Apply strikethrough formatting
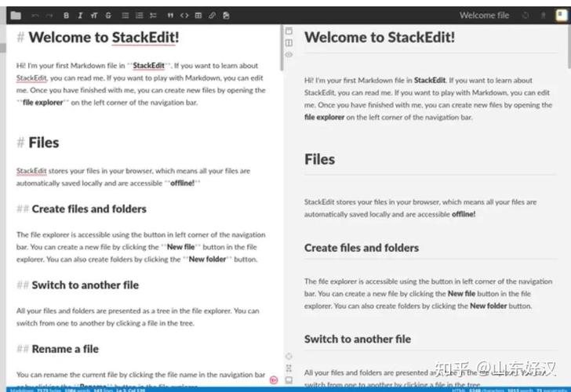This screenshot has height=392, width=571. tap(108, 15)
